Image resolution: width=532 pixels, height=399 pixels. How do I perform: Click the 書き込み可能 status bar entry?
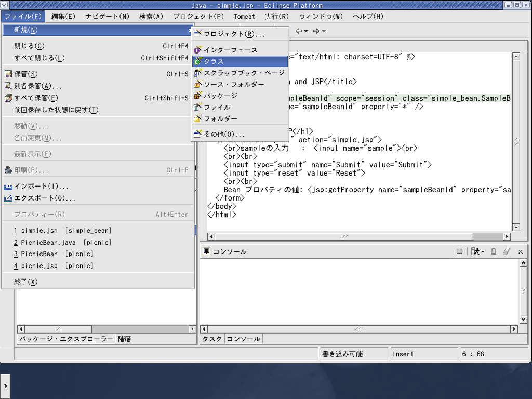point(354,354)
